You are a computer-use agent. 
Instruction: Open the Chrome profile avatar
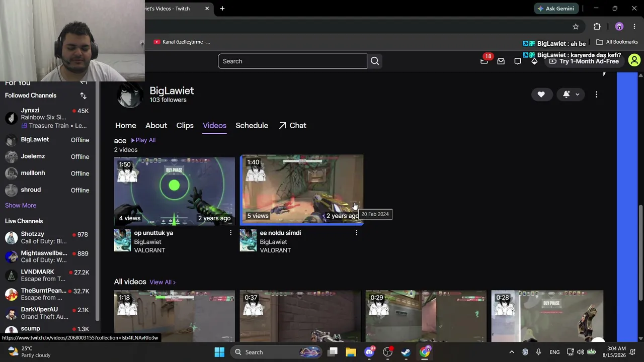(619, 27)
